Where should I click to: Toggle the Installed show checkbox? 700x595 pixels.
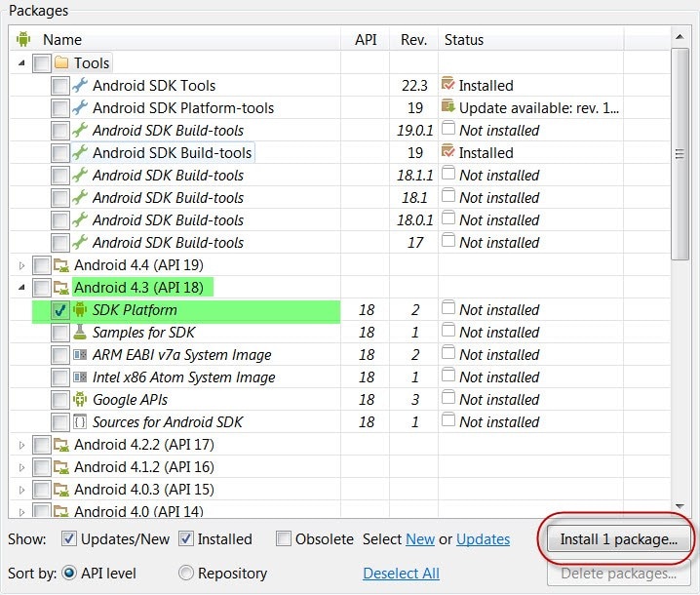tap(185, 538)
